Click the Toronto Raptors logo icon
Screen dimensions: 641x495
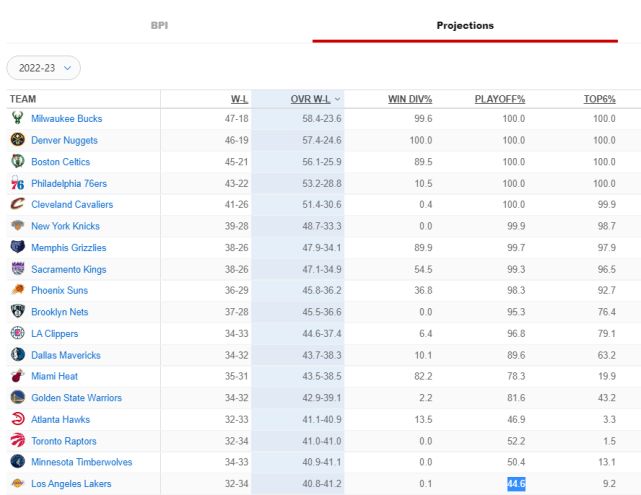click(x=17, y=441)
